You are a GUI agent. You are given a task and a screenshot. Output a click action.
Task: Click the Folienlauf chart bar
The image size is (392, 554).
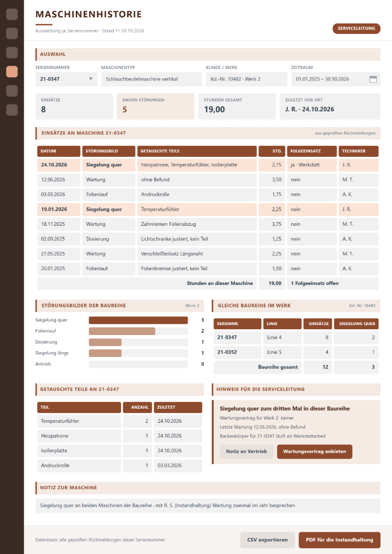[122, 331]
